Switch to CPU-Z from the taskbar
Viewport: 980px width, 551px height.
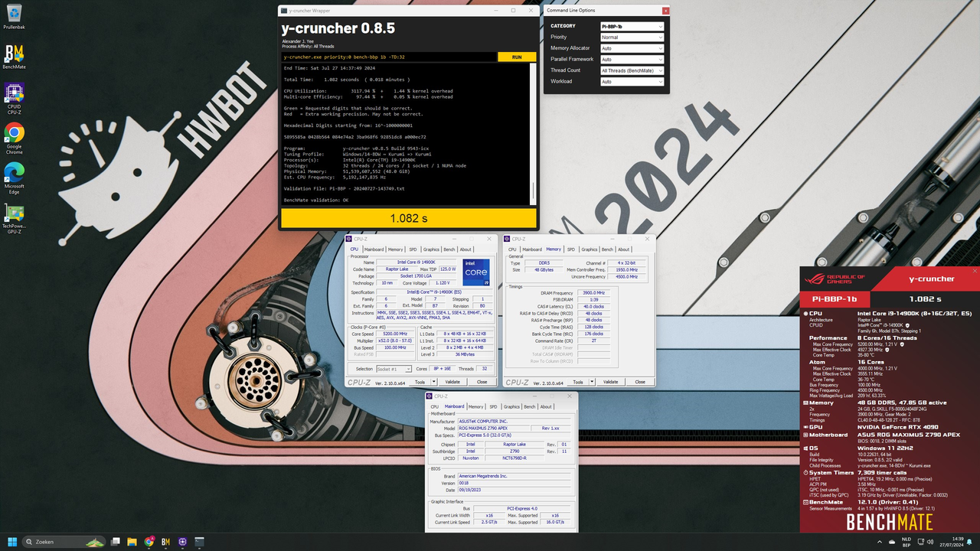pyautogui.click(x=182, y=542)
